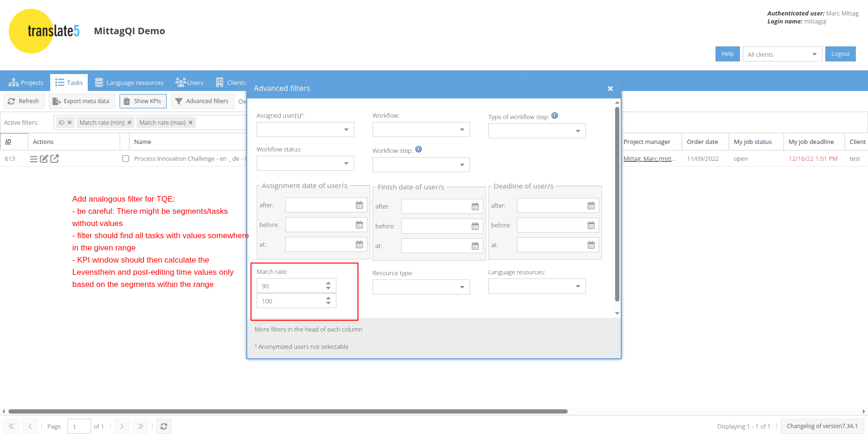868x437 pixels.
Task: Click the Show KPIs button
Action: [143, 101]
